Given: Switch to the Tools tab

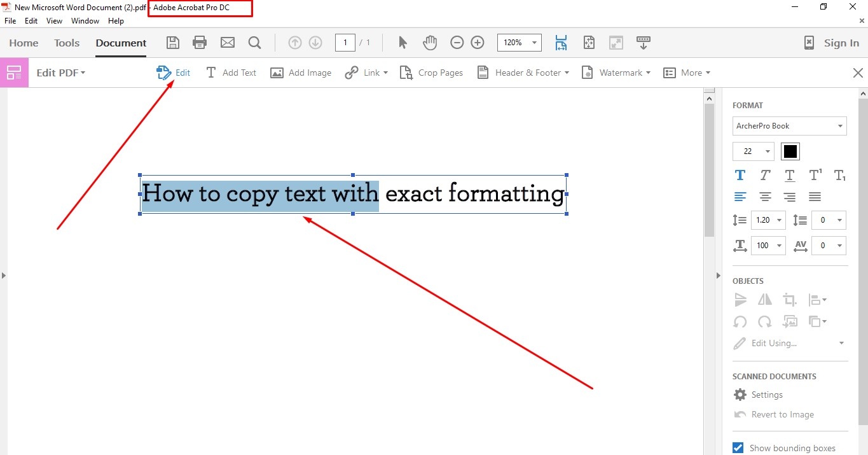Looking at the screenshot, I should click(67, 43).
